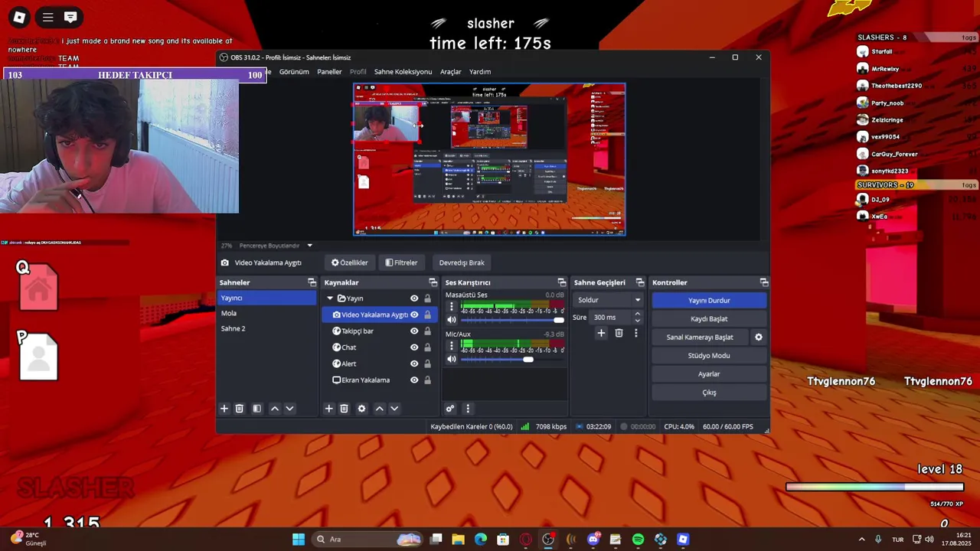Hide the Ekran Yakalama source

point(414,380)
